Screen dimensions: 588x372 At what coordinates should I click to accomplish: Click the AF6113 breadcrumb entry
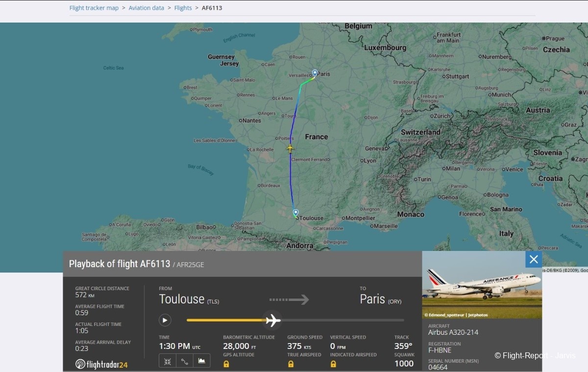[x=212, y=8]
